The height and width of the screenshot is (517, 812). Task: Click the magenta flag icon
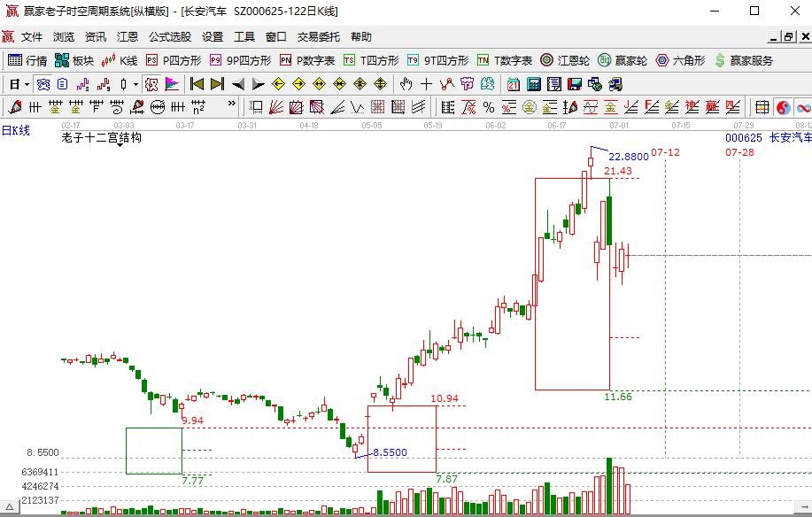(172, 84)
